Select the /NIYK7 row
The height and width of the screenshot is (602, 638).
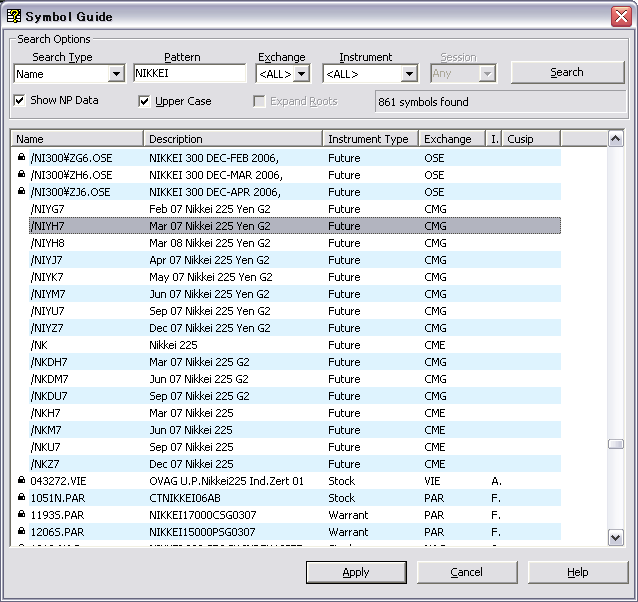pos(295,277)
